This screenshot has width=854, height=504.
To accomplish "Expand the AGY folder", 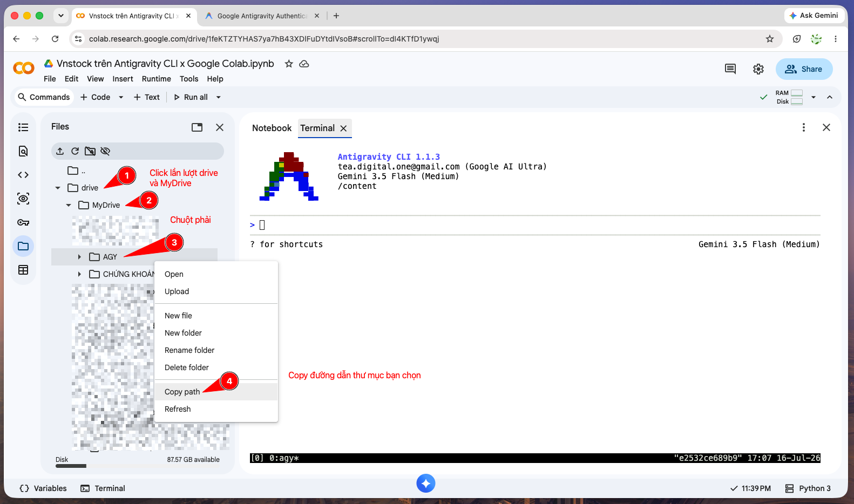I will (x=79, y=257).
